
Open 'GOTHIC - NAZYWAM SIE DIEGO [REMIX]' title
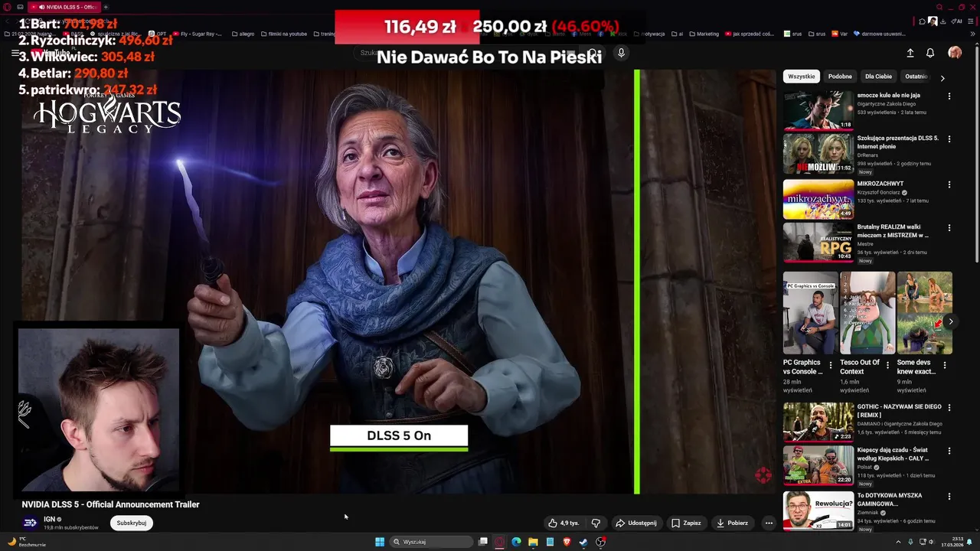tap(900, 411)
